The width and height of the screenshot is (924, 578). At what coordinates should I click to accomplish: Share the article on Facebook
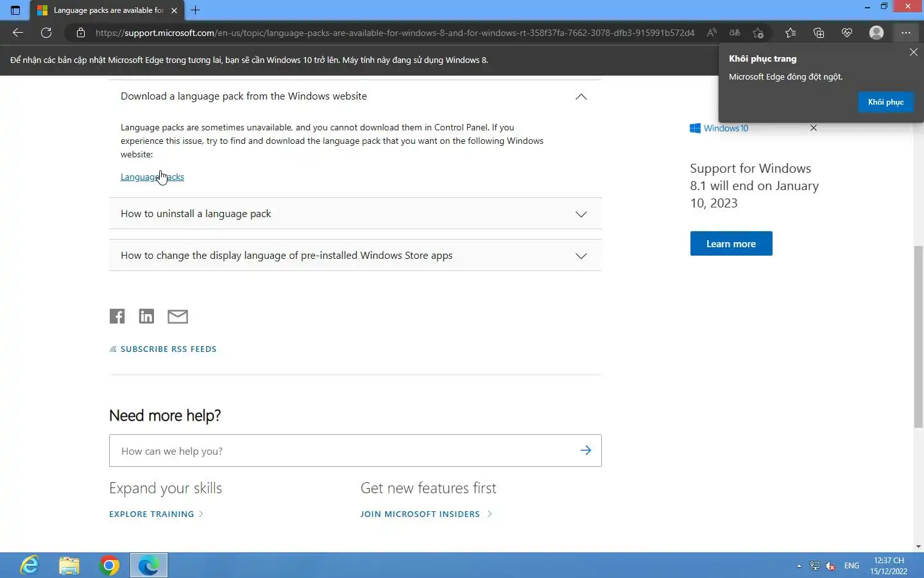coord(117,316)
